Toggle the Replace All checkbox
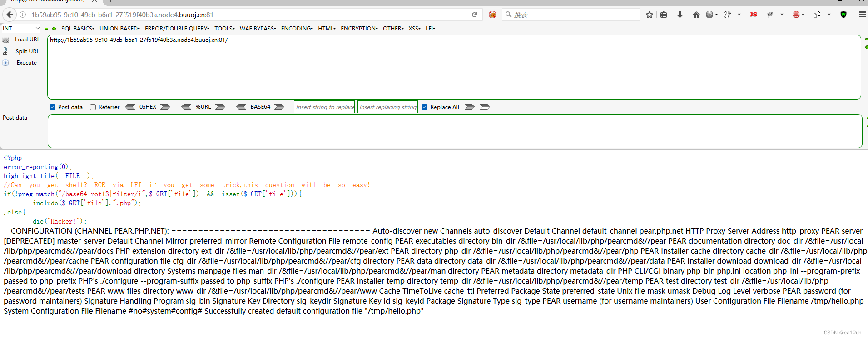Viewport: 868px width, 339px height. click(425, 107)
